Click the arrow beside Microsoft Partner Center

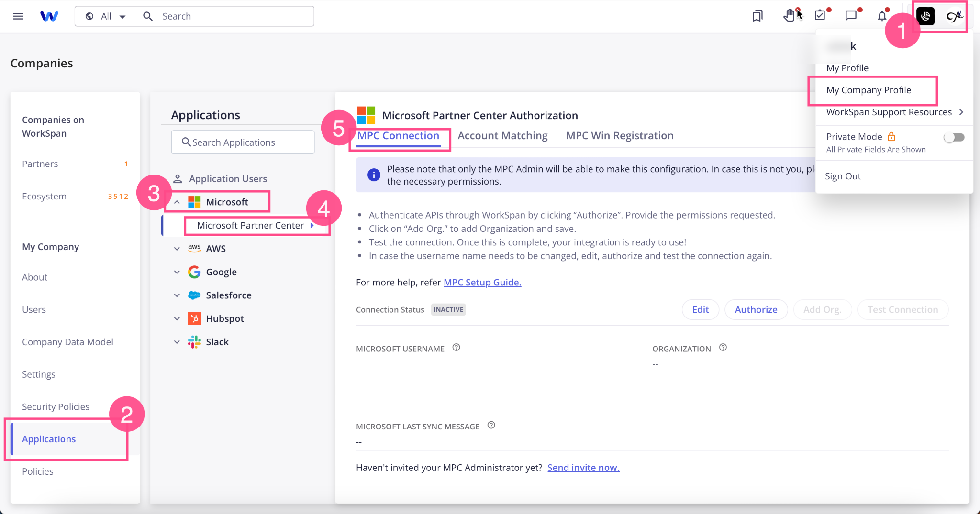312,225
